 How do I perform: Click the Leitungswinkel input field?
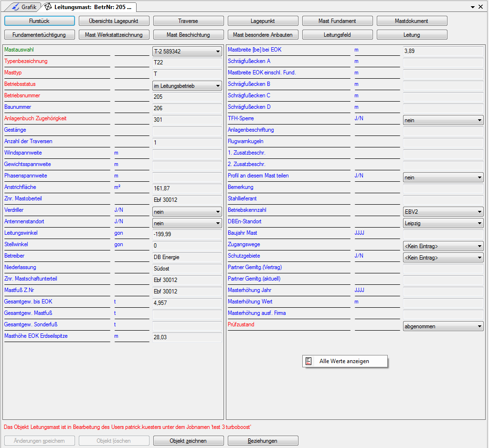(187, 234)
